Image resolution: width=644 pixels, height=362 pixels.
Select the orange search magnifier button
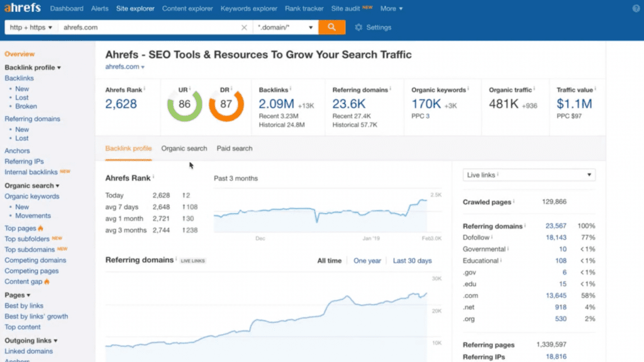click(x=333, y=28)
